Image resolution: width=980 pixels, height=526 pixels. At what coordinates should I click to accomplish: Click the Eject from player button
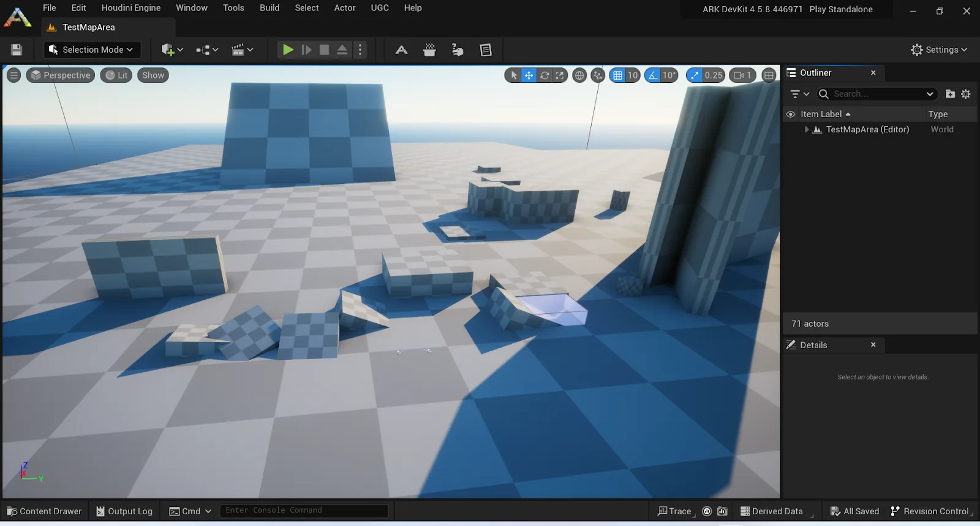342,50
